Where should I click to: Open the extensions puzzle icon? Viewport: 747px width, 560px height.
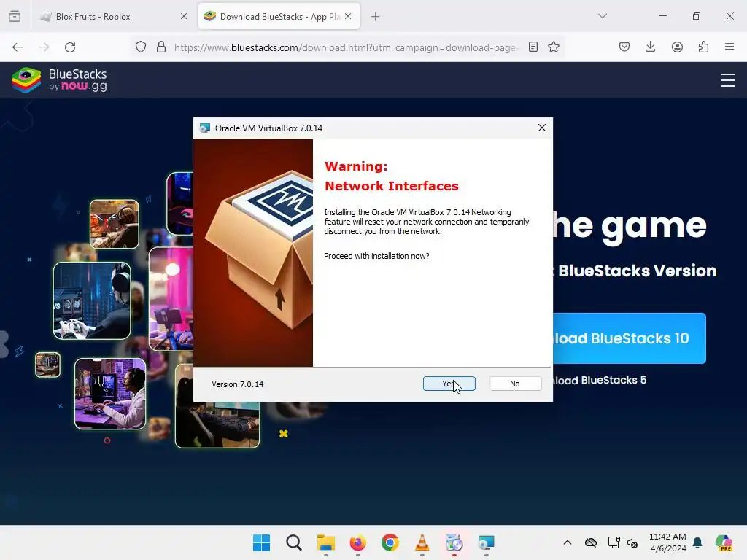coord(703,47)
